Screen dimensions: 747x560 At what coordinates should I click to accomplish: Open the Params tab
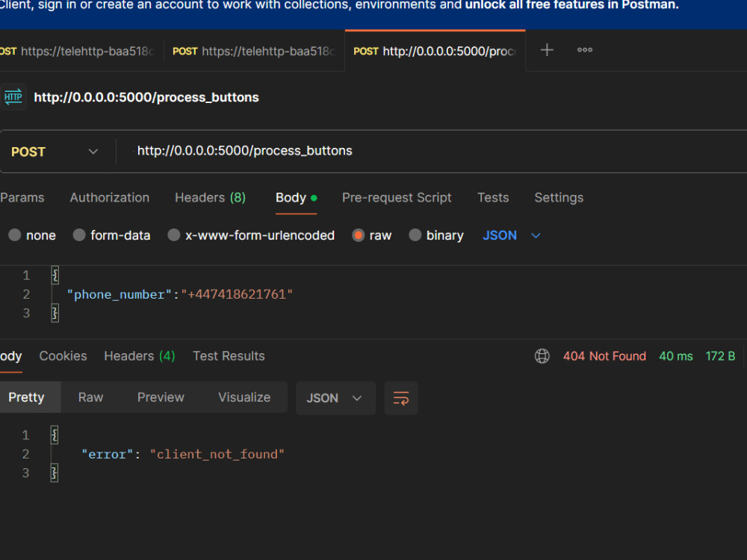[x=22, y=198]
